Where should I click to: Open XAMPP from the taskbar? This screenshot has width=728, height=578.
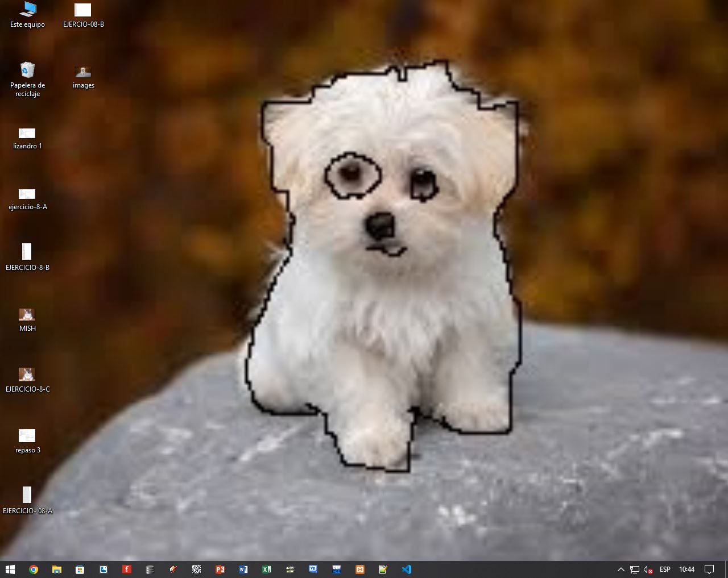tap(360, 569)
